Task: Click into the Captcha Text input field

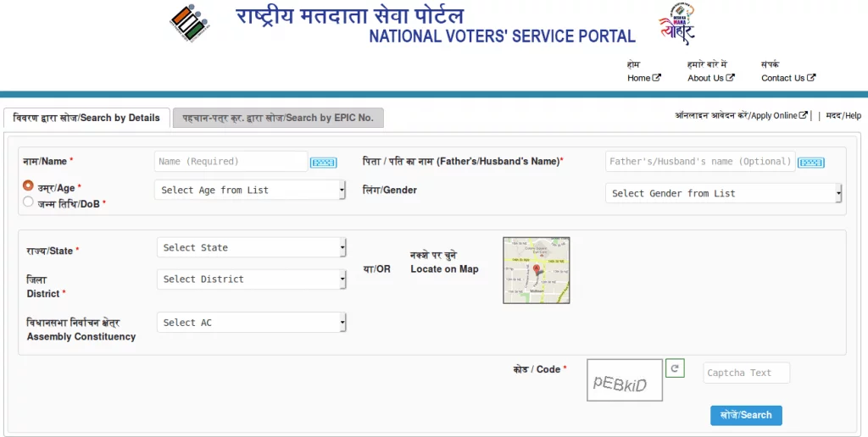Action: pos(746,373)
